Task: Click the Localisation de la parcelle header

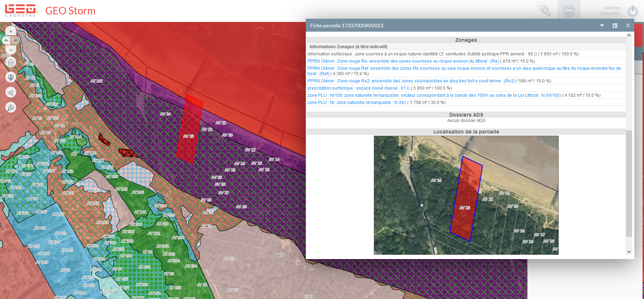Action: pyautogui.click(x=466, y=132)
